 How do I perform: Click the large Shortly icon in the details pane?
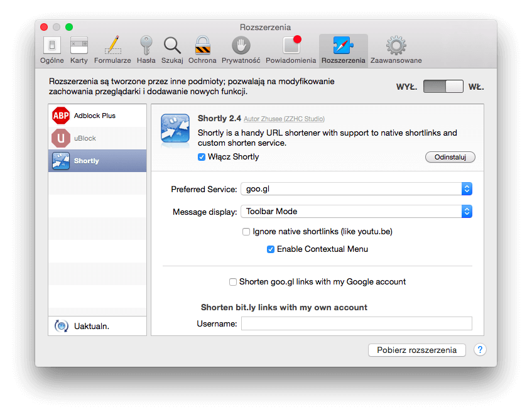click(x=175, y=129)
